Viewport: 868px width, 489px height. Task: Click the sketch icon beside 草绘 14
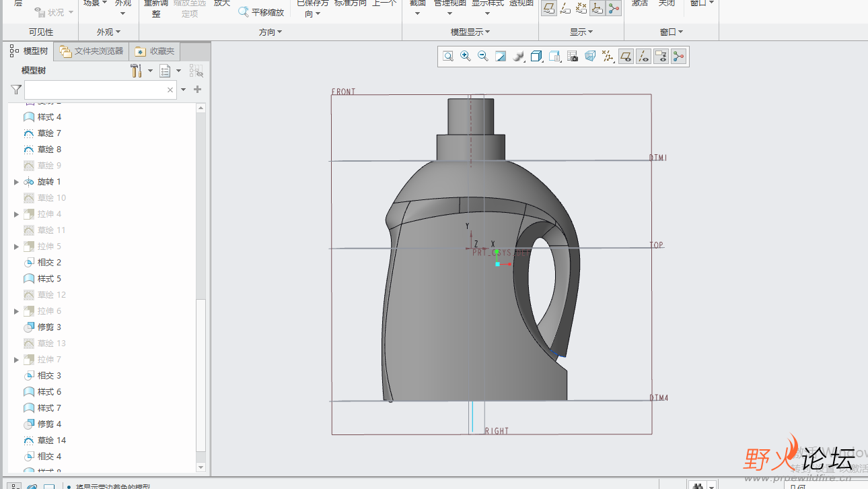(29, 441)
